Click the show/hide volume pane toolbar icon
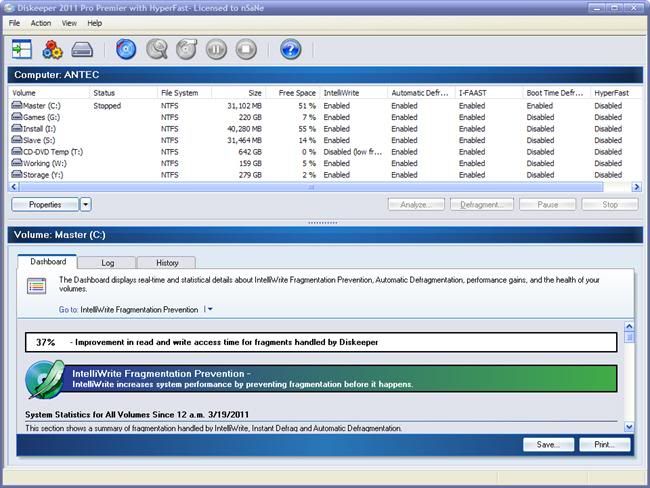The image size is (650, 488). [x=22, y=49]
